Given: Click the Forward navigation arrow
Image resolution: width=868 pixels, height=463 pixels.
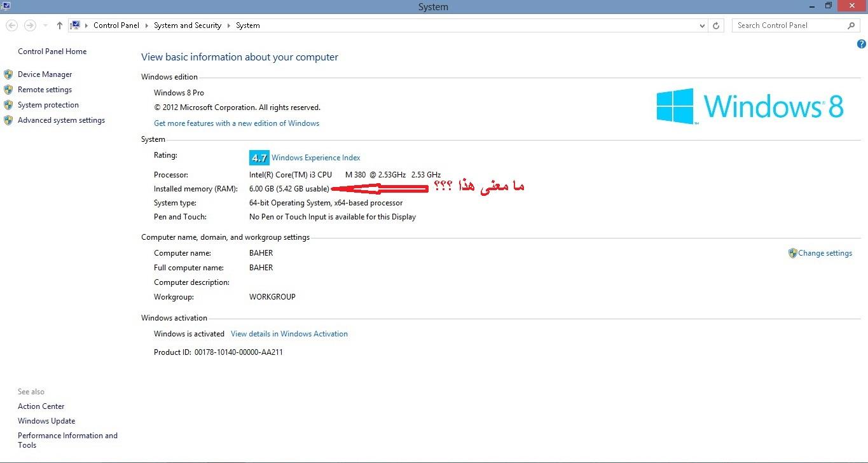Looking at the screenshot, I should tap(29, 25).
